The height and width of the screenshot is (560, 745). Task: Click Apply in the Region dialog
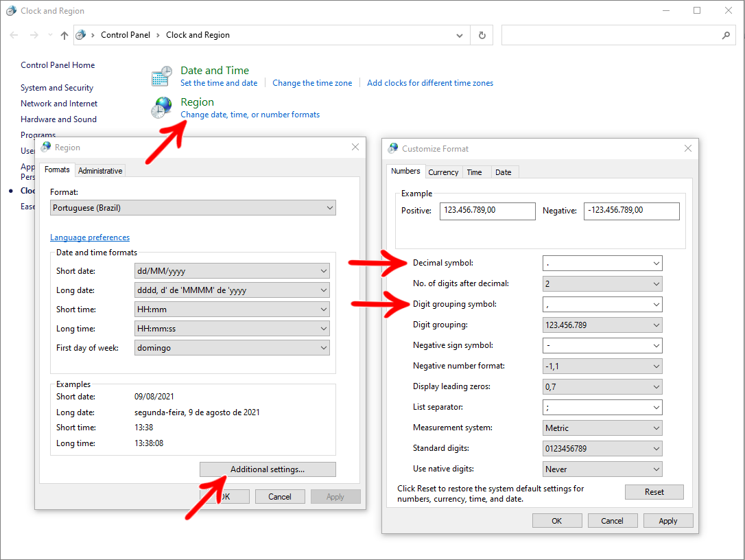[335, 497]
